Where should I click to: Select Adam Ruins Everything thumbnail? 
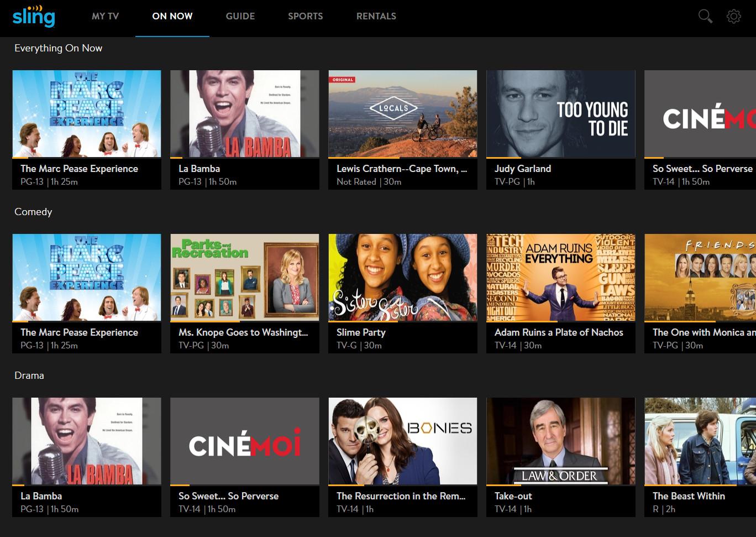point(561,278)
